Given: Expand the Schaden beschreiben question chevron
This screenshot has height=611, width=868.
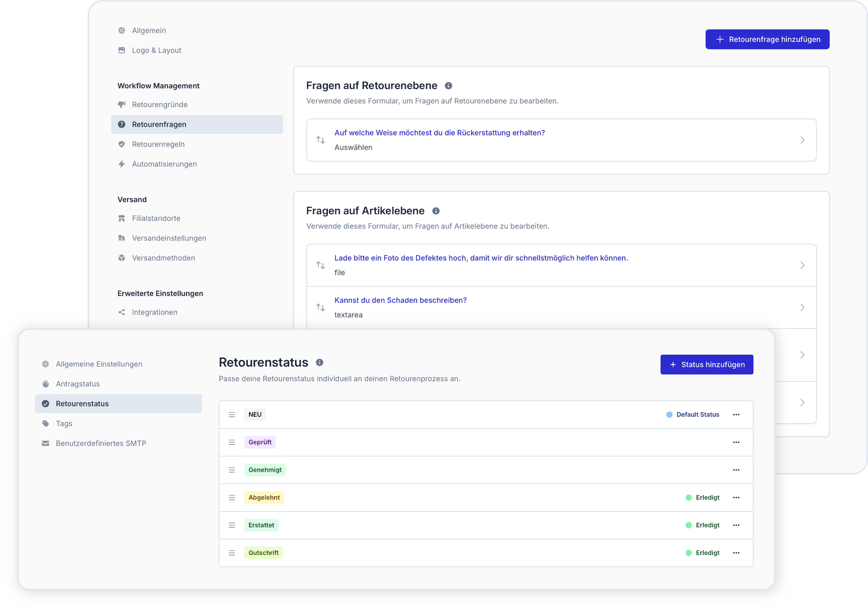Looking at the screenshot, I should (x=802, y=308).
